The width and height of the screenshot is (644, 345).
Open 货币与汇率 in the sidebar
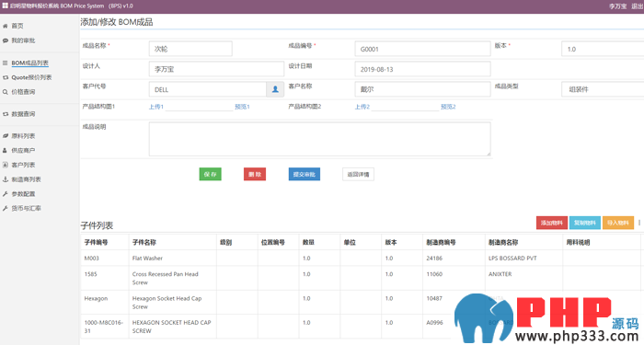[26, 209]
